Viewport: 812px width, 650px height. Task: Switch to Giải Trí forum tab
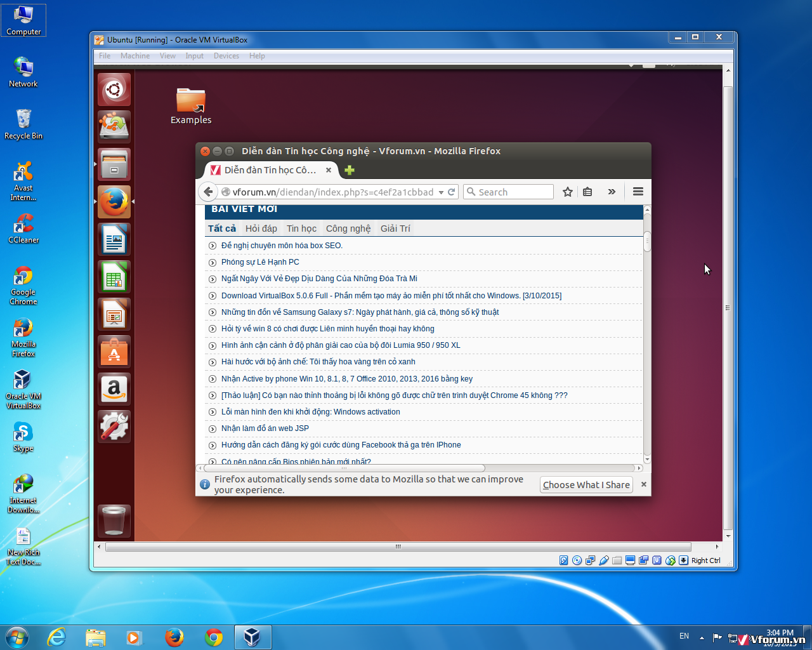pyautogui.click(x=395, y=229)
